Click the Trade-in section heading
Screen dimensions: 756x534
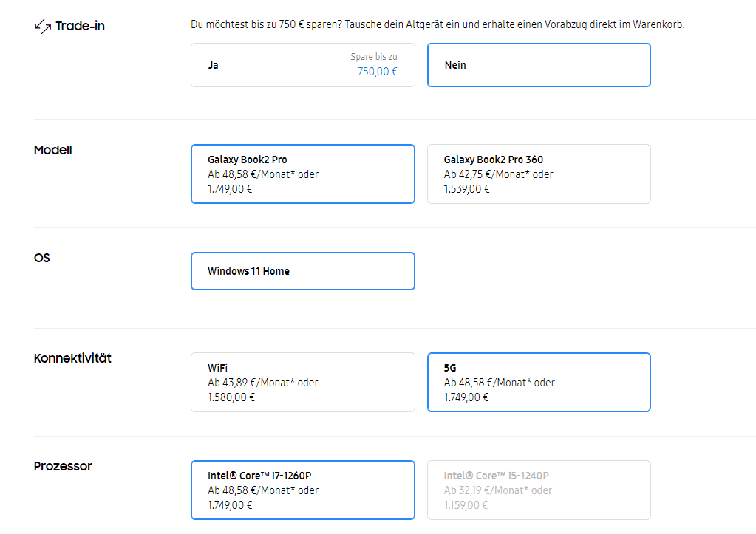pos(80,27)
